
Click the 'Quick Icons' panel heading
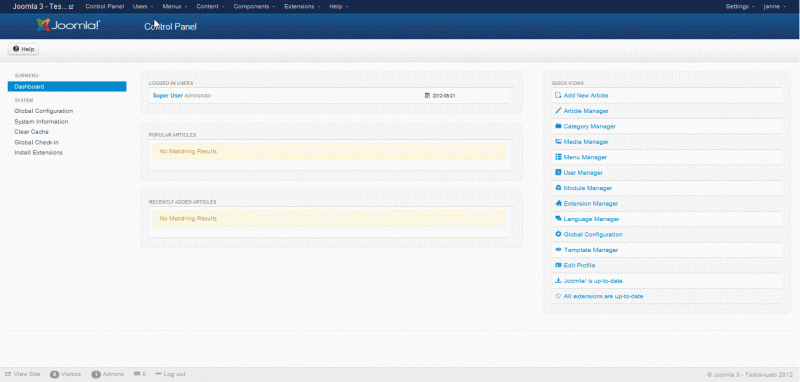567,83
